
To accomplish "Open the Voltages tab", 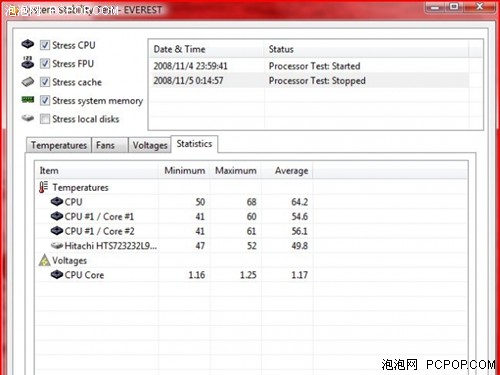I will [x=150, y=145].
